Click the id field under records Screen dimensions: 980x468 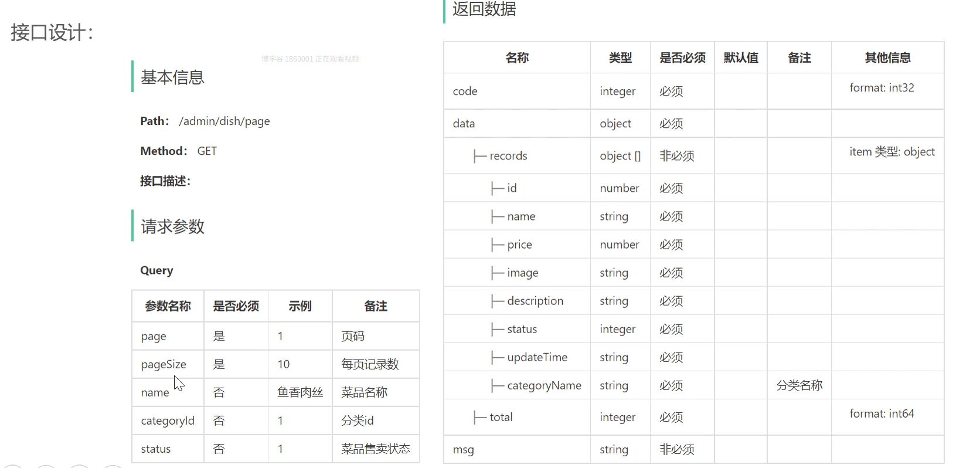coord(512,188)
